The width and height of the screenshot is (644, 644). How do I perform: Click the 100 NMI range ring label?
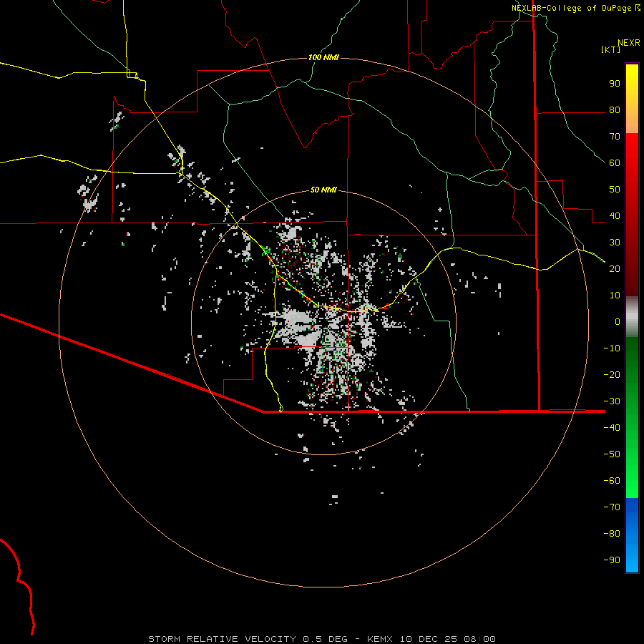pos(323,57)
